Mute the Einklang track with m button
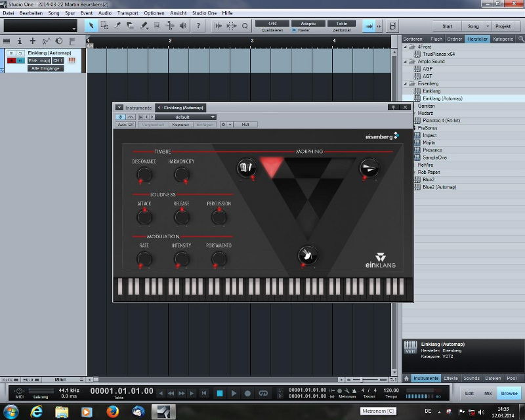 click(11, 53)
